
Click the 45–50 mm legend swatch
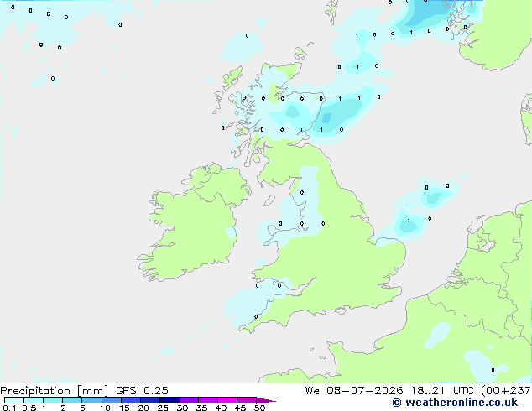(247, 400)
